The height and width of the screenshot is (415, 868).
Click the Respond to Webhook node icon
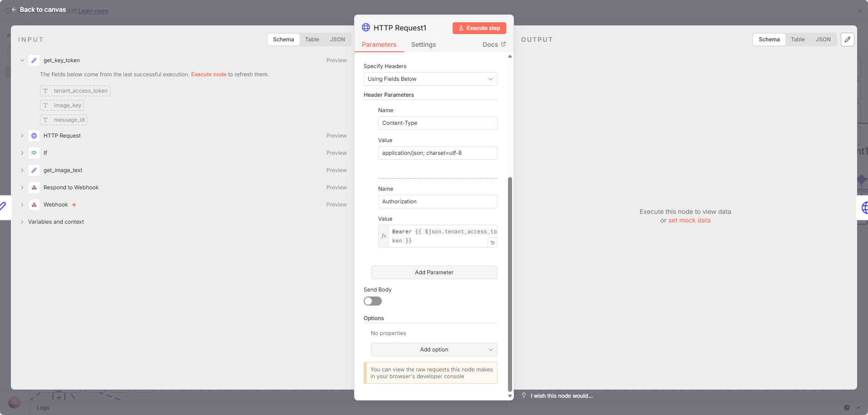coord(34,188)
